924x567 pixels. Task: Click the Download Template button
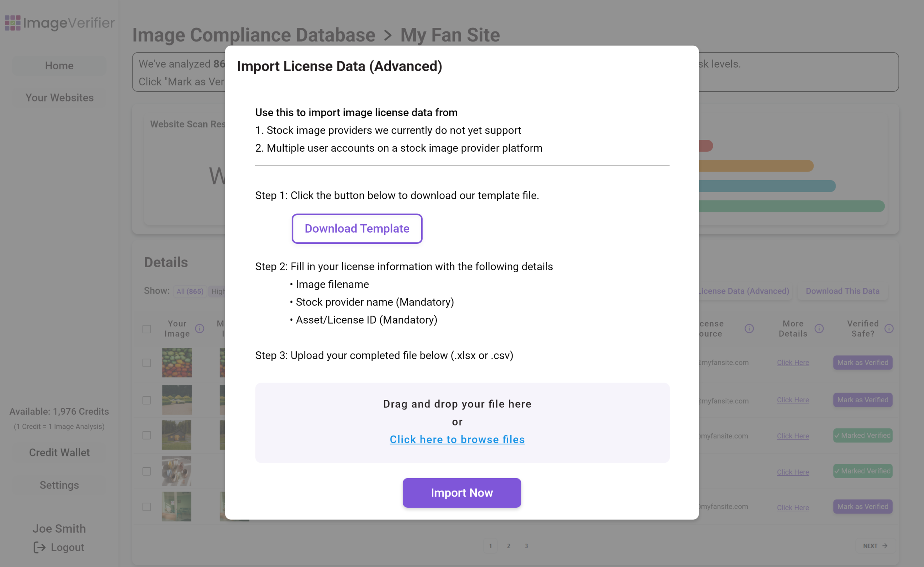357,229
